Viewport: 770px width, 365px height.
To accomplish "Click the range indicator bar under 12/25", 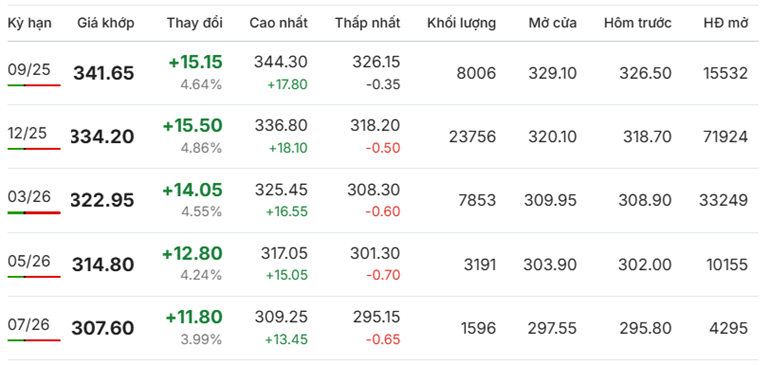I will pyautogui.click(x=34, y=149).
